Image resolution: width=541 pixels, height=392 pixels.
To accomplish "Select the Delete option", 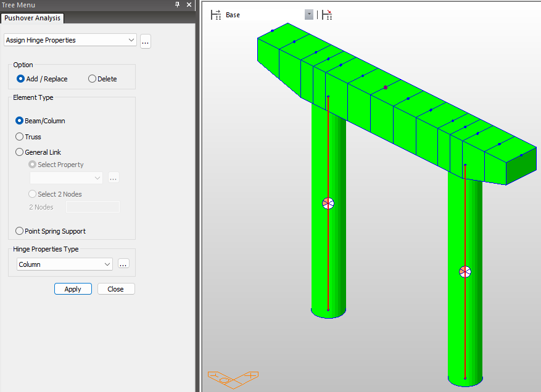I will [x=93, y=79].
